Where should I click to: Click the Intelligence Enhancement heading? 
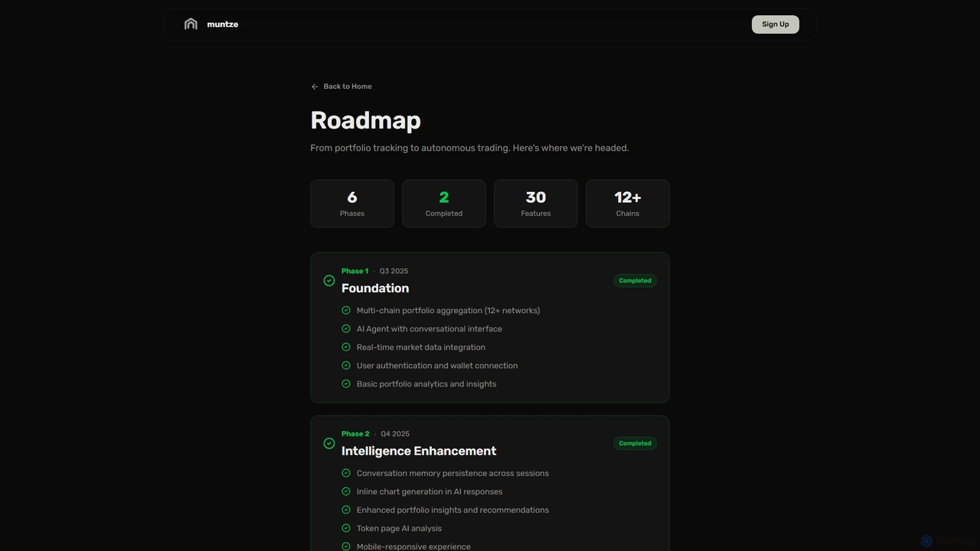[419, 452]
